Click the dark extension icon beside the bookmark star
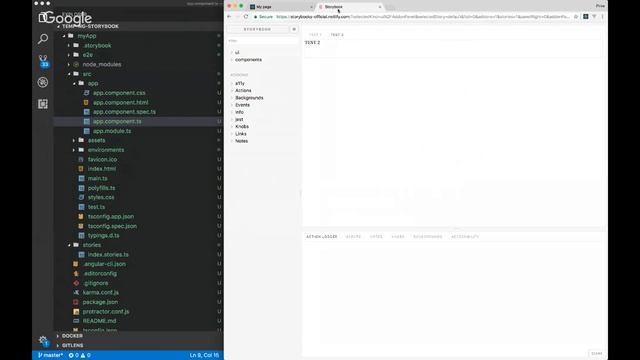 point(585,17)
